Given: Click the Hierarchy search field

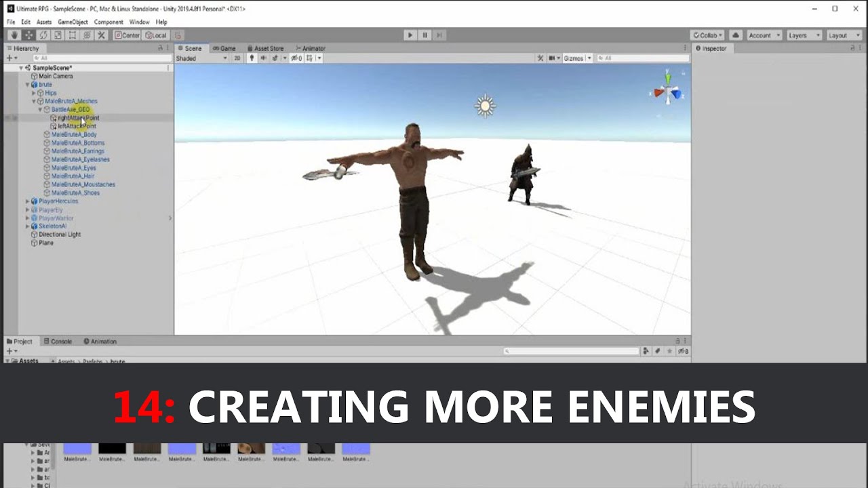Looking at the screenshot, I should pos(102,58).
